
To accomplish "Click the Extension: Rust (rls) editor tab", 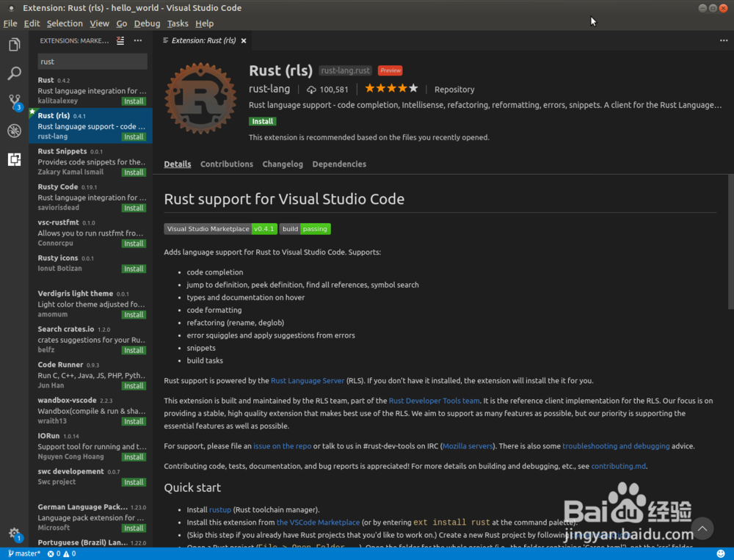I will point(203,41).
